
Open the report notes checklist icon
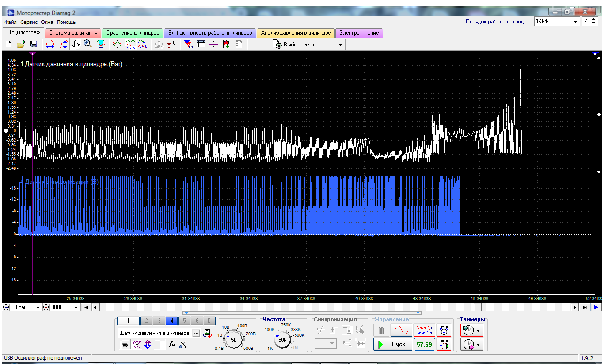click(239, 44)
